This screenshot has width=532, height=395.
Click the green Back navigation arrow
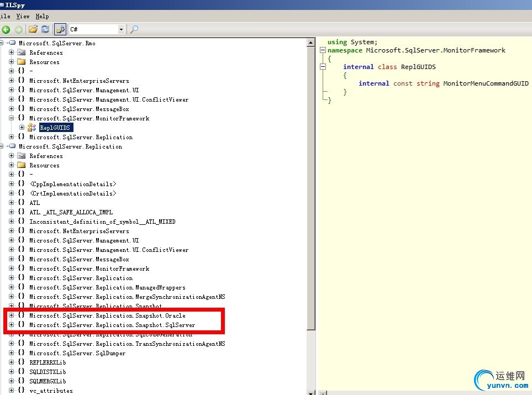[6, 29]
